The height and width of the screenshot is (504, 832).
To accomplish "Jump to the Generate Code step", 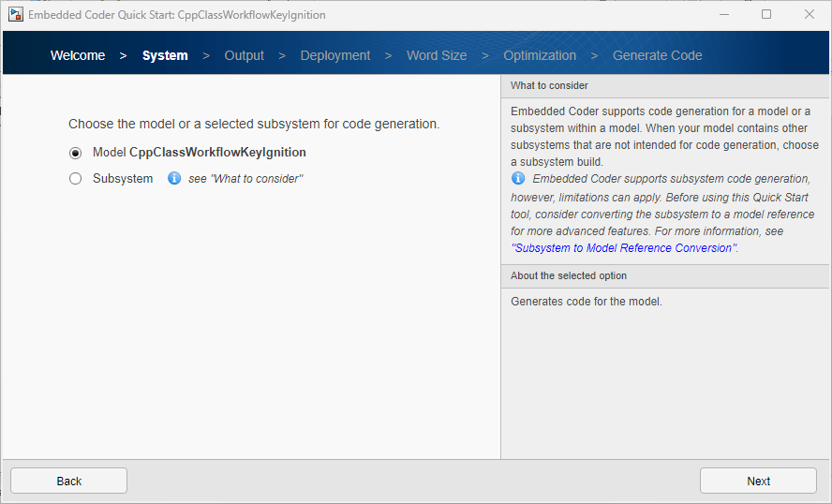I will 657,55.
